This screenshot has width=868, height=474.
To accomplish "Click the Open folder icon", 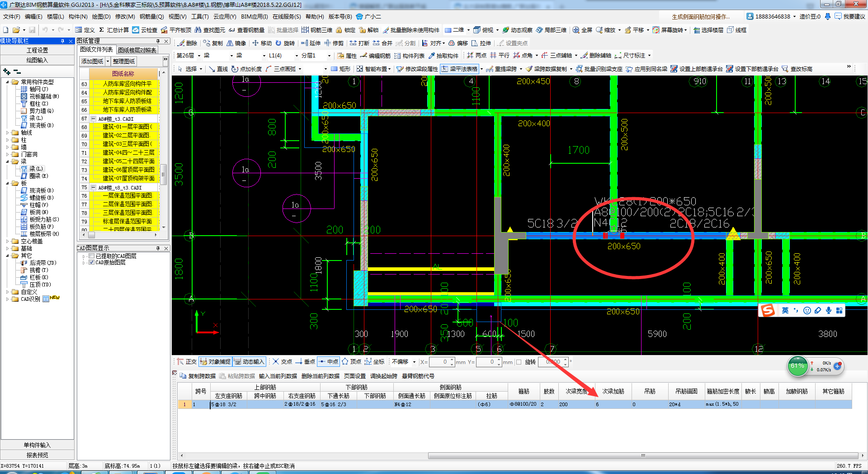I will (x=16, y=30).
